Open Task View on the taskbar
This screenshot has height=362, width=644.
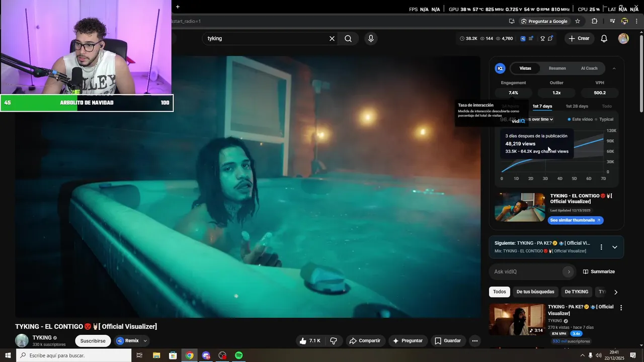[x=139, y=355]
